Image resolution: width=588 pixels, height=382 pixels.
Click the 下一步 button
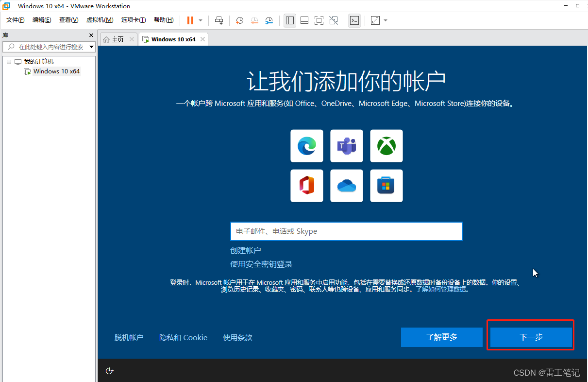click(x=531, y=337)
